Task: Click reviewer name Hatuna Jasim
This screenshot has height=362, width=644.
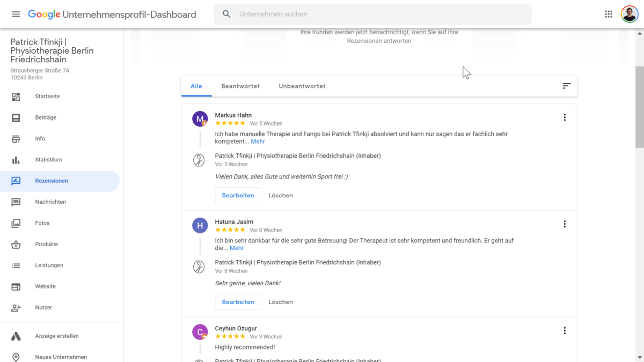Action: 234,222
